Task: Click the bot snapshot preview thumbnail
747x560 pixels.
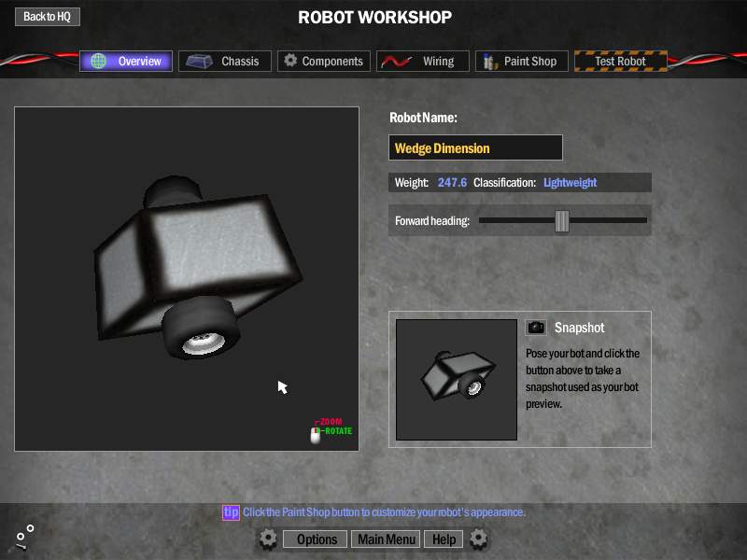Action: (x=457, y=380)
